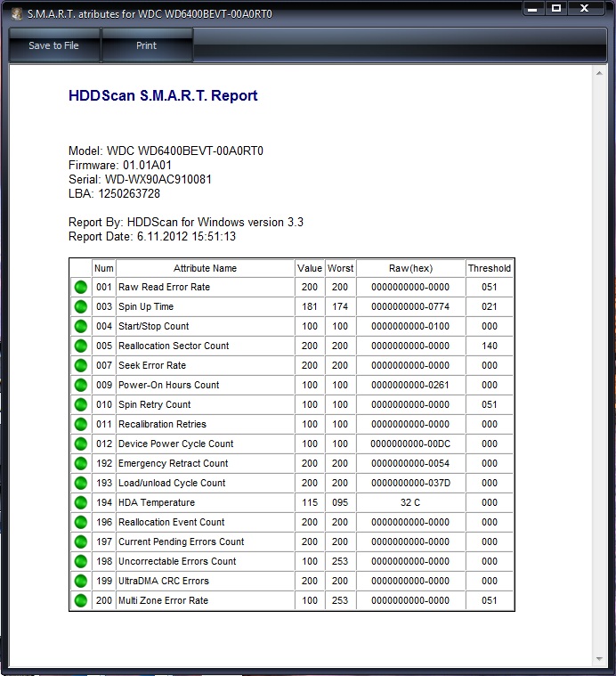616x676 pixels.
Task: Click Uncorrectable Errors Count worst value 253
Action: click(x=340, y=562)
